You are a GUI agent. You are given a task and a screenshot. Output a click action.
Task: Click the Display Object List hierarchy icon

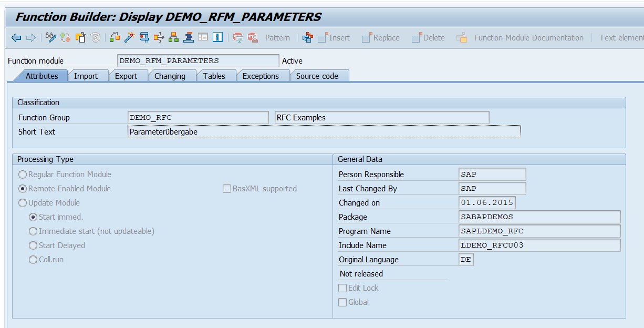(x=173, y=38)
